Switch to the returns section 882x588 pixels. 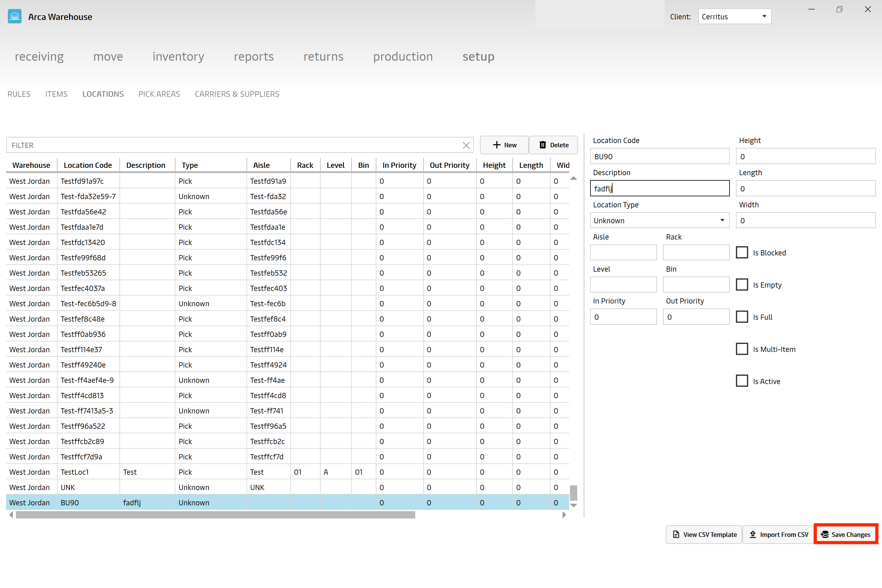click(323, 57)
